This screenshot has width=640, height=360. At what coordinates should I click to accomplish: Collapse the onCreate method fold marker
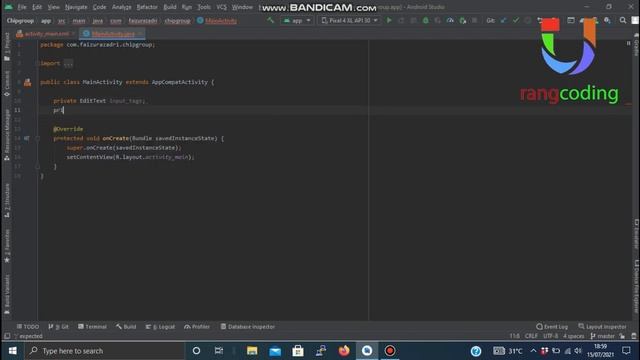(37, 138)
